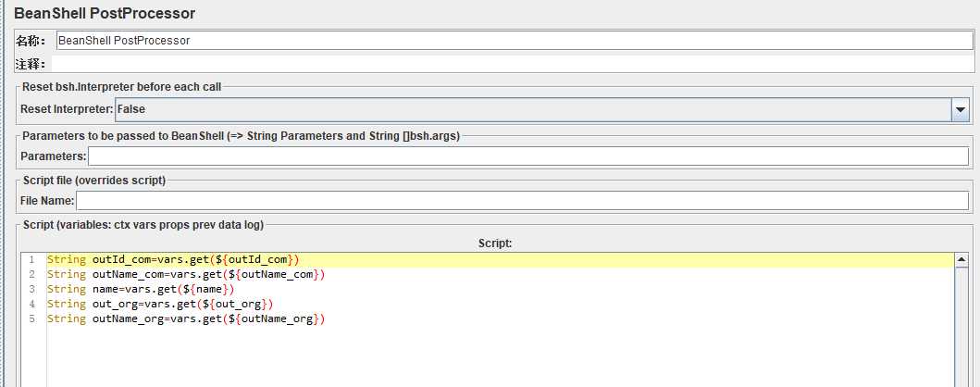
Task: Click the script editor scrollbar up arrow
Action: (x=961, y=259)
